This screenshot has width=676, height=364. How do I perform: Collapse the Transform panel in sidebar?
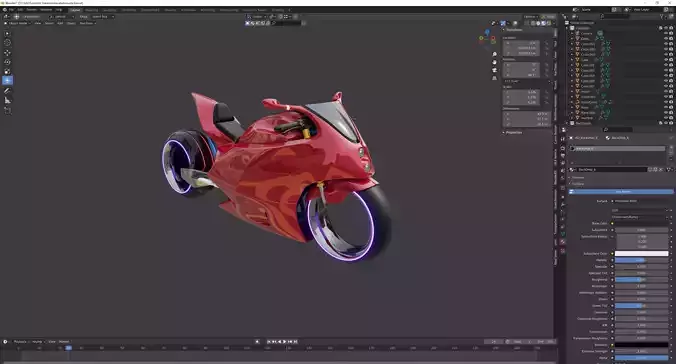coord(513,30)
